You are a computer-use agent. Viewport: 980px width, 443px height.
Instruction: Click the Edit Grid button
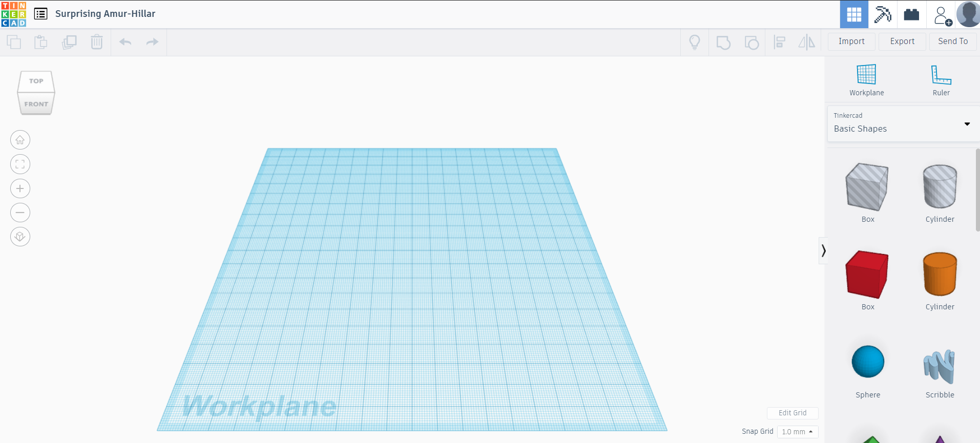click(x=793, y=413)
